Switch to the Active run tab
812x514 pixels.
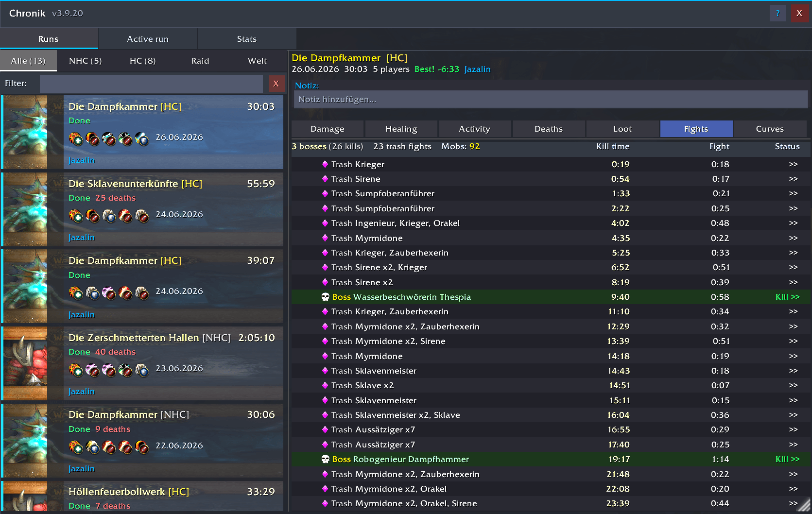[148, 39]
